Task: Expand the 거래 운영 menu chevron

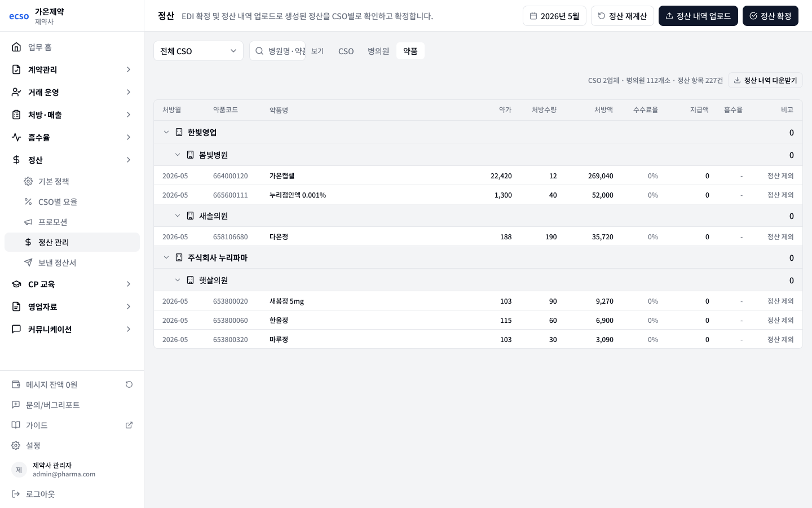Action: point(129,92)
